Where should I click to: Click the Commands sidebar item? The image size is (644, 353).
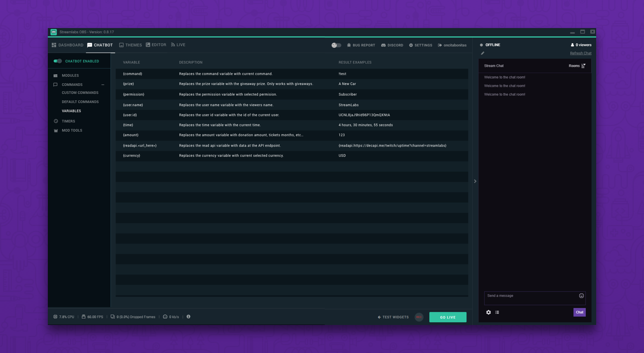[x=72, y=85]
